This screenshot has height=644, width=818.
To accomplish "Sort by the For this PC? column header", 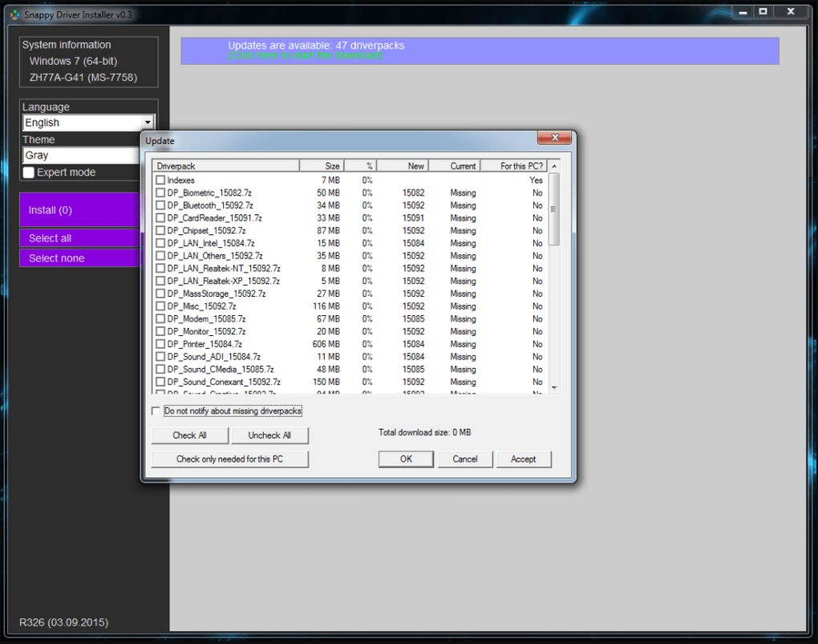I will click(x=513, y=166).
